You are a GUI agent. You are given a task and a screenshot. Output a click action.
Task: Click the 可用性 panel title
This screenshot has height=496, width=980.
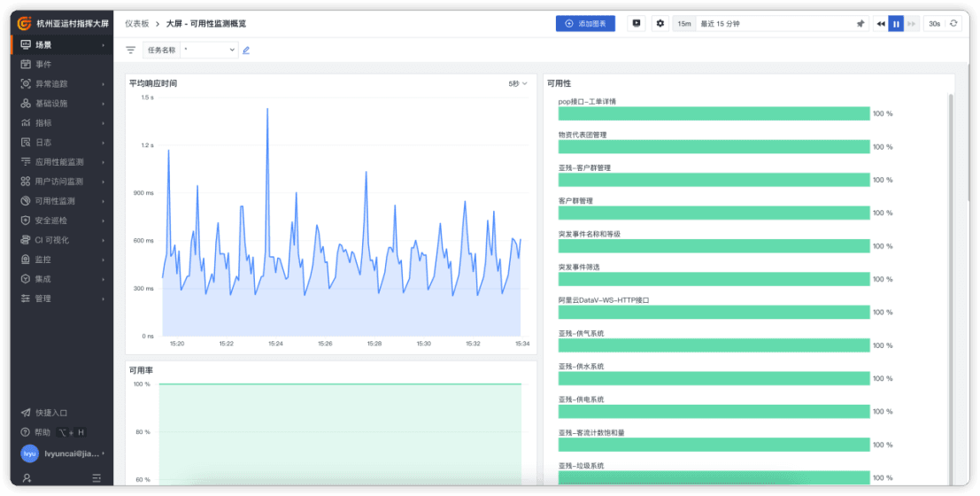pyautogui.click(x=559, y=83)
